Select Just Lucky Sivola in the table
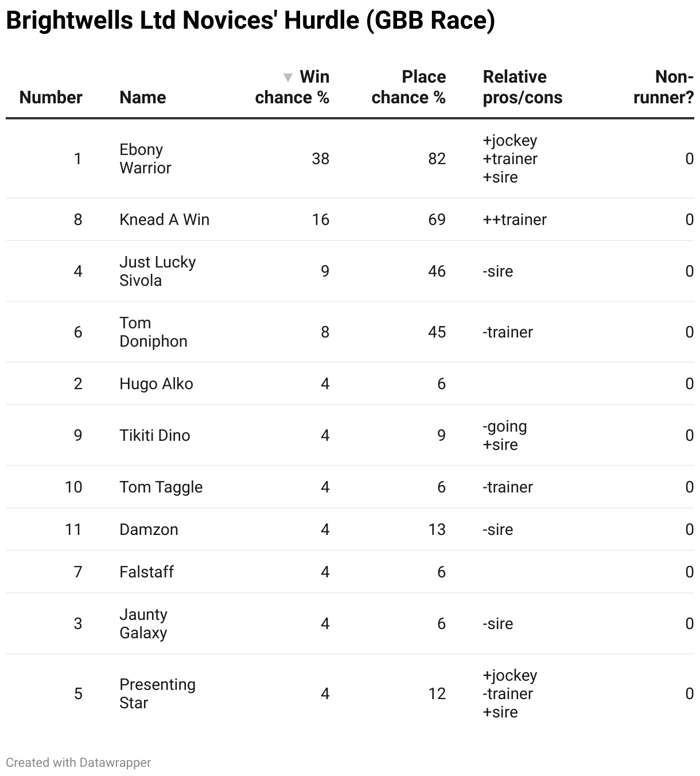 tap(158, 271)
